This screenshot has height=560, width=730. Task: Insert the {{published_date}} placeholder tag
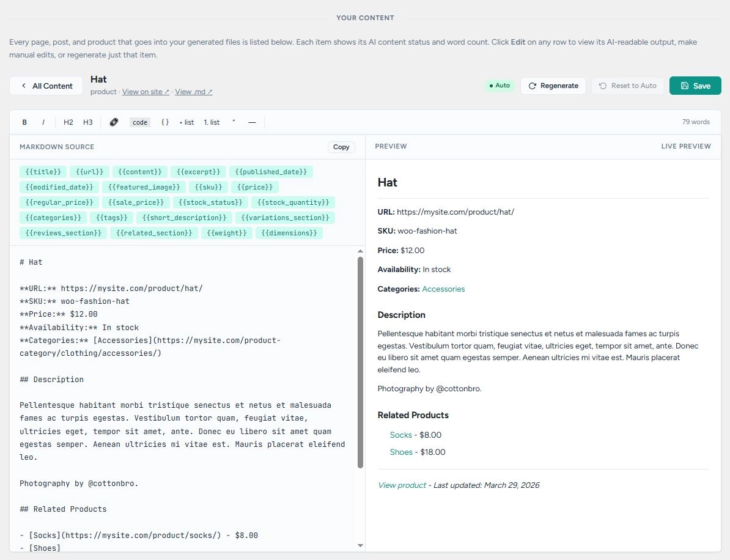pos(271,172)
